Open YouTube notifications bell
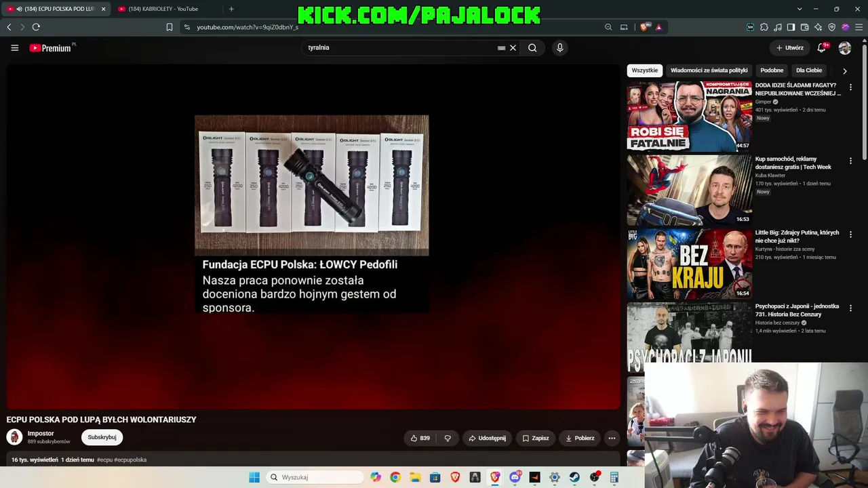 coord(821,47)
